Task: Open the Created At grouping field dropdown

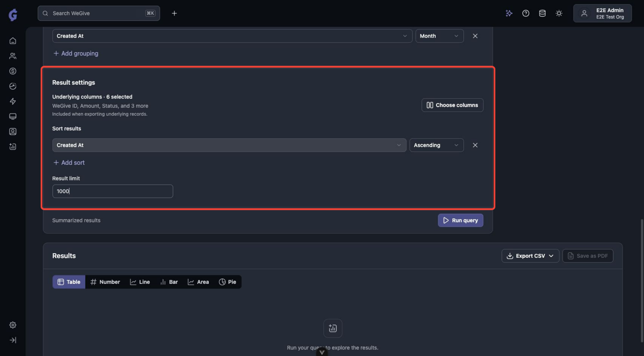Action: (232, 36)
